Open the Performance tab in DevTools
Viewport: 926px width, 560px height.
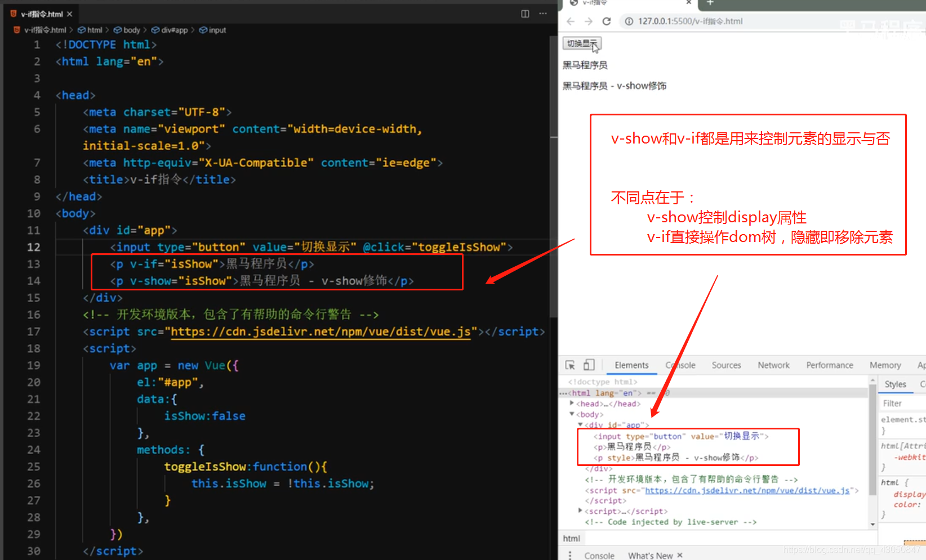coord(829,365)
